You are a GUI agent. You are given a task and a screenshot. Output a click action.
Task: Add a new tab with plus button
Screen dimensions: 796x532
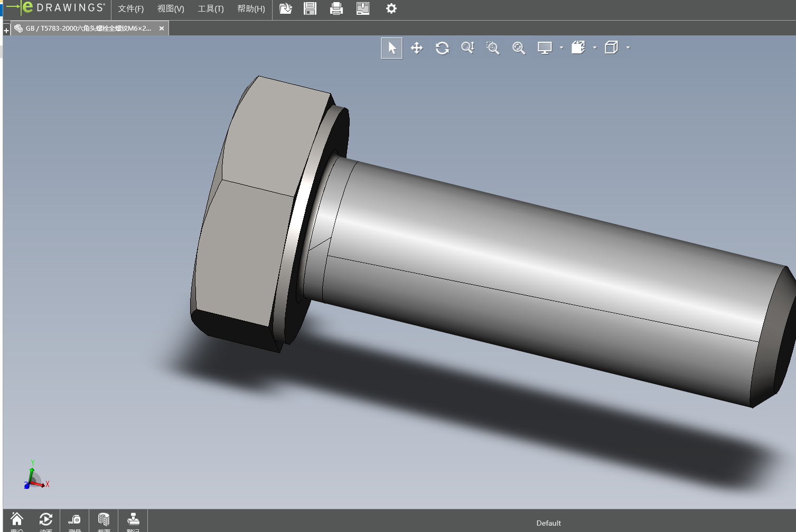coord(6,31)
